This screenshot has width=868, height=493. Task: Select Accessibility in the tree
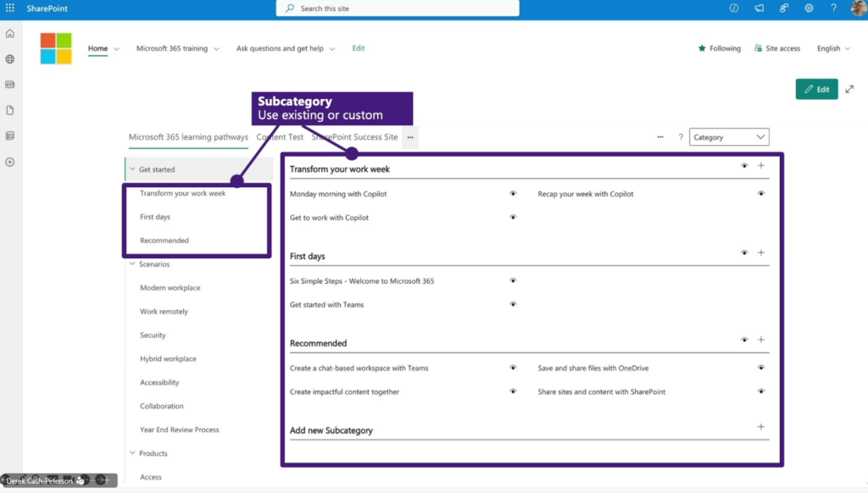(159, 382)
